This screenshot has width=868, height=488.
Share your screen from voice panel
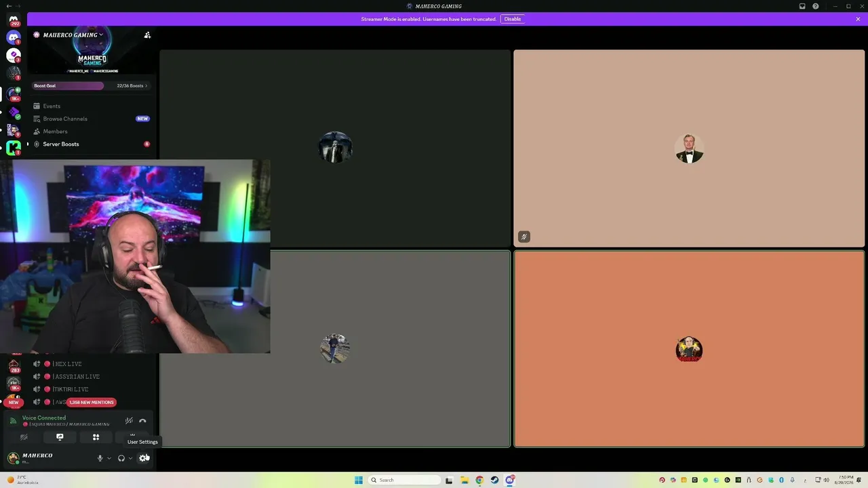point(60,437)
